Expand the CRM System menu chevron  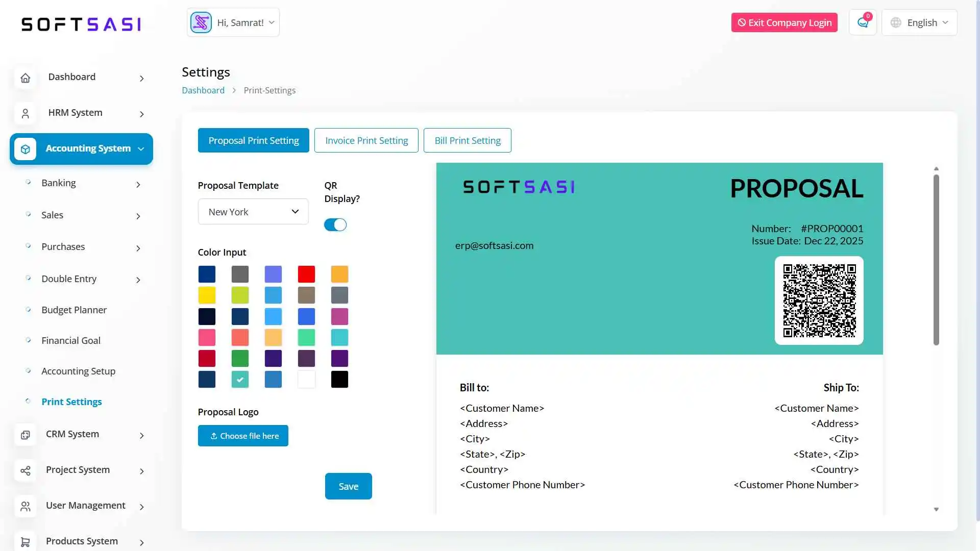pyautogui.click(x=142, y=436)
